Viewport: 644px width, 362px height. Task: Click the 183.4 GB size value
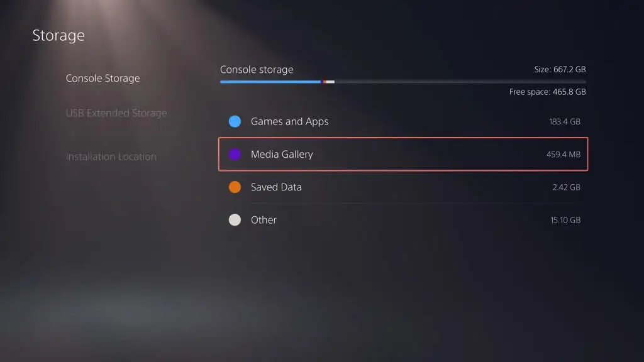coord(565,121)
